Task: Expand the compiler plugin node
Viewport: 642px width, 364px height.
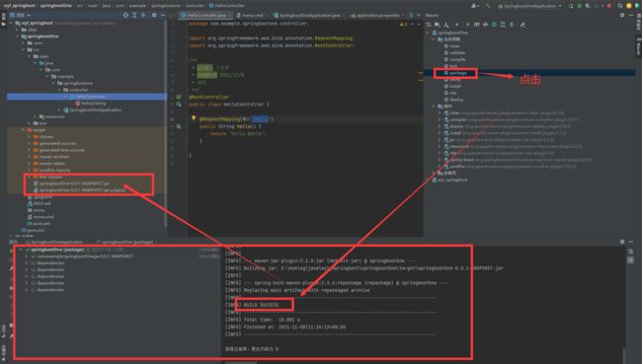Action: [440, 119]
